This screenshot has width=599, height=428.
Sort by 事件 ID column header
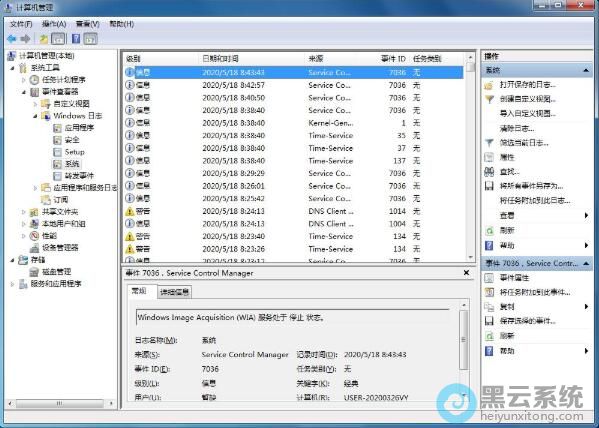(x=393, y=58)
